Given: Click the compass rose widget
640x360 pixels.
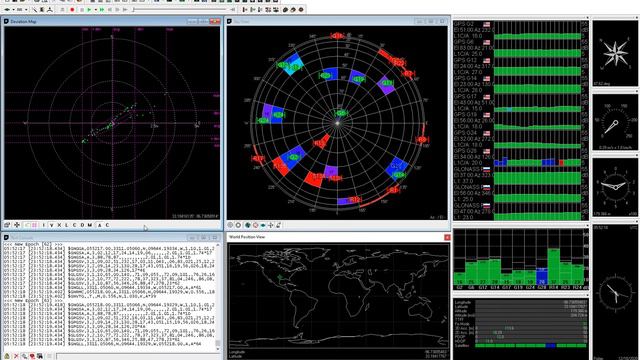Looking at the screenshot, I should point(615,53).
